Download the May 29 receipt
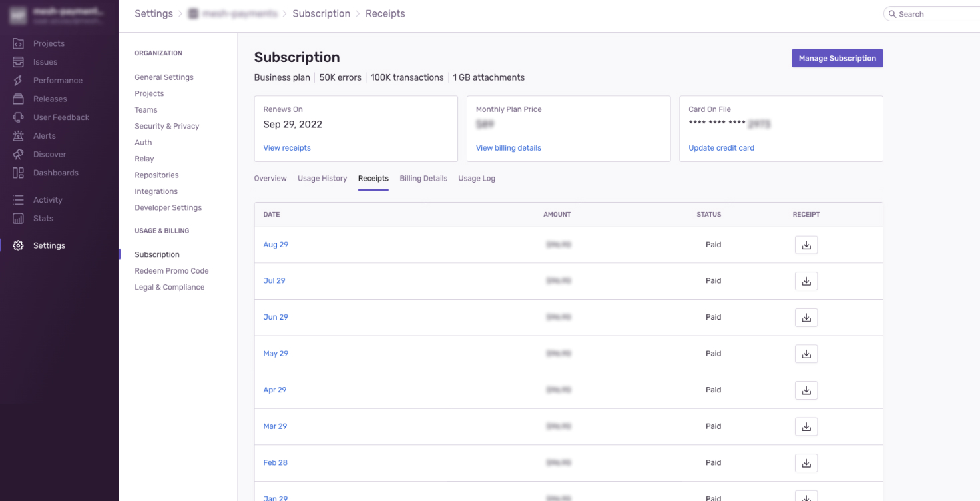The width and height of the screenshot is (980, 501). (x=806, y=354)
